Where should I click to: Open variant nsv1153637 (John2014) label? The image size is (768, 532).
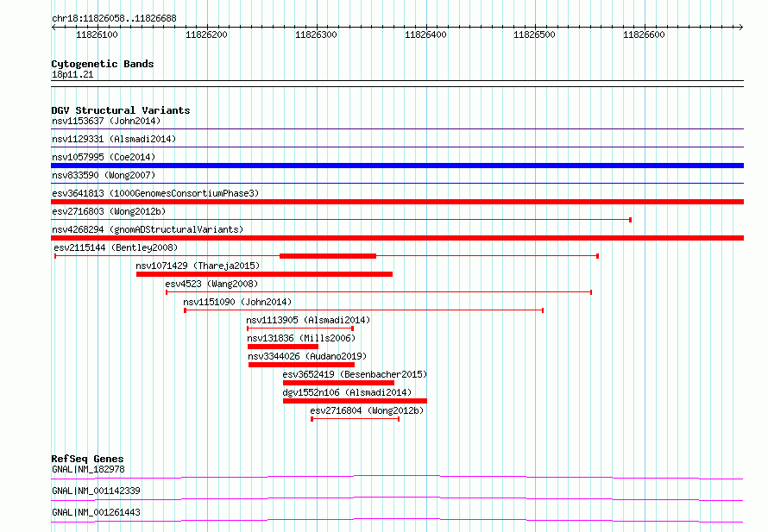[106, 121]
